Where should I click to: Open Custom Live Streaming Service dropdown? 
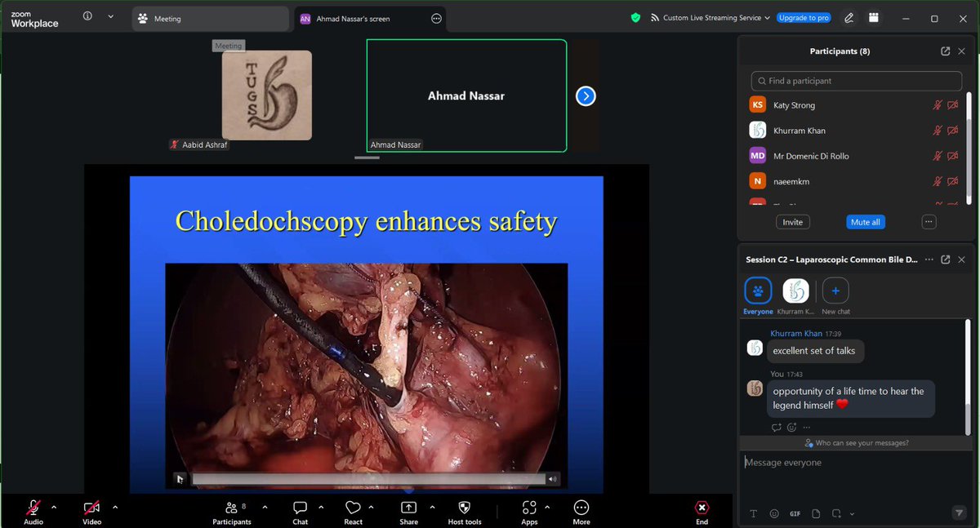click(x=710, y=18)
